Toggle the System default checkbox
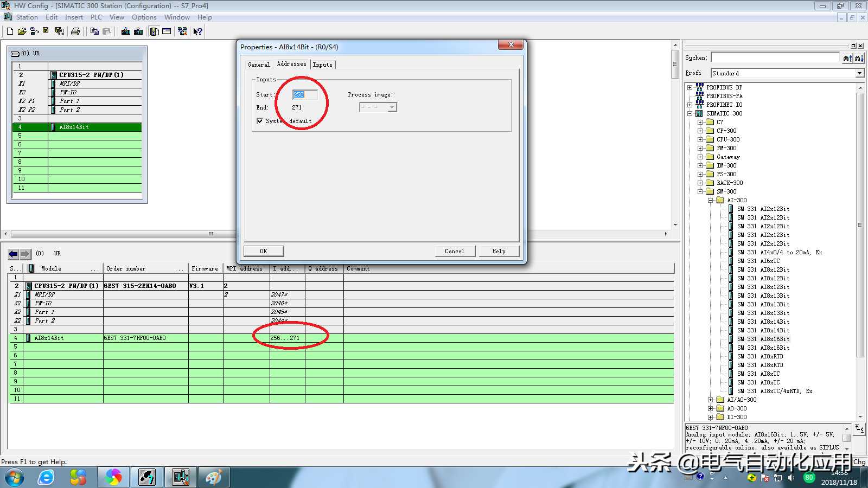This screenshot has width=868, height=488. [260, 121]
